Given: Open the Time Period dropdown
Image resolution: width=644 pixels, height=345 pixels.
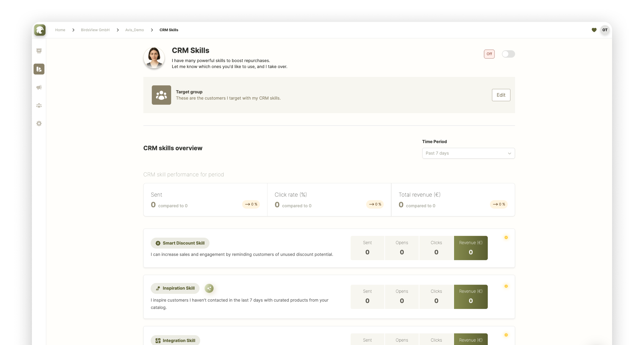Looking at the screenshot, I should click(x=468, y=153).
